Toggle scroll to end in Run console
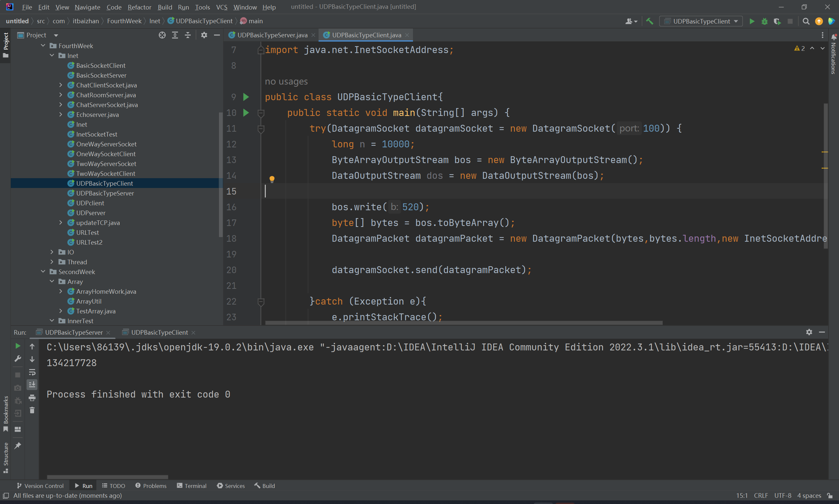This screenshot has height=504, width=839. click(x=32, y=385)
